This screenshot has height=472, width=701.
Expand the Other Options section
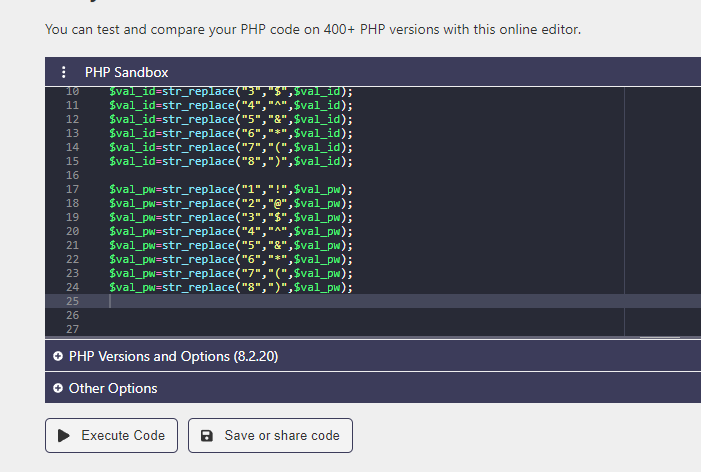point(373,388)
